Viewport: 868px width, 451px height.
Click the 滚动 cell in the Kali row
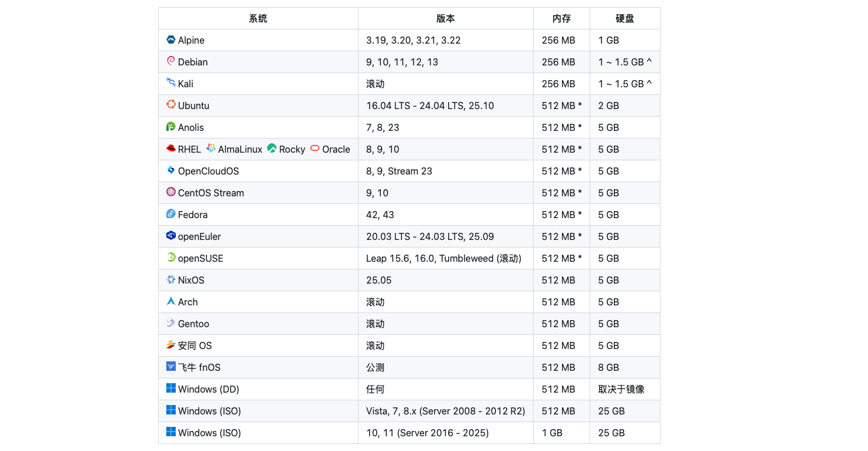[376, 83]
